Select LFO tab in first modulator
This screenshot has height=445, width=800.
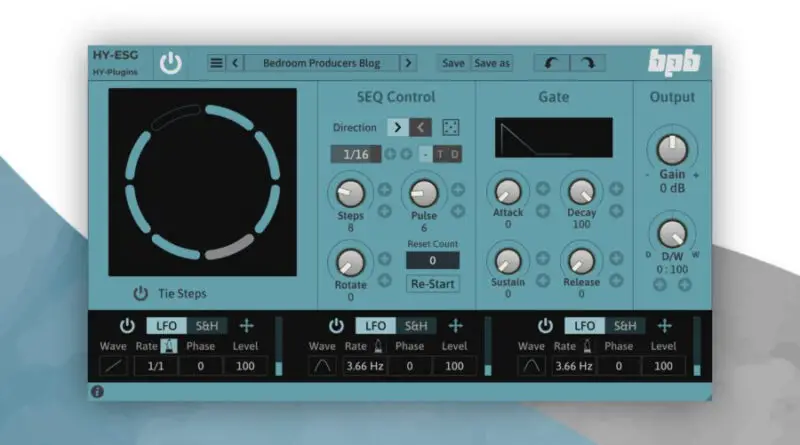pos(166,326)
